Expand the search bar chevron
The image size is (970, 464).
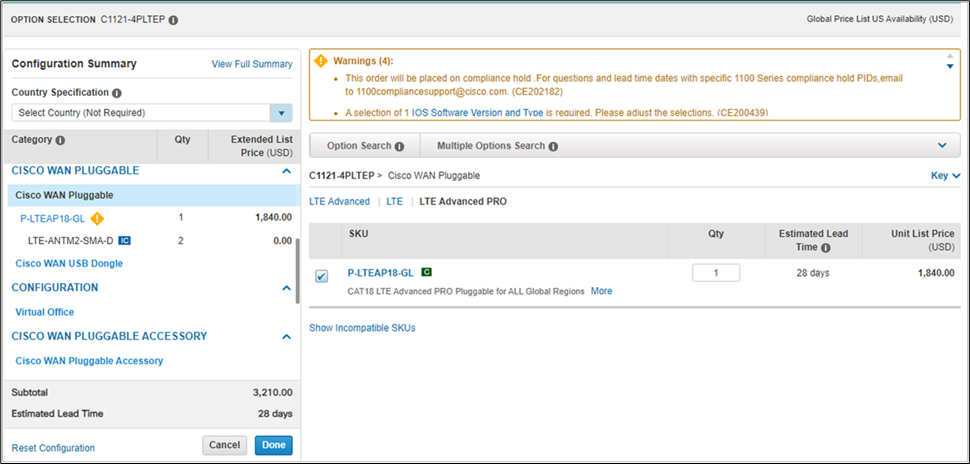click(x=942, y=146)
